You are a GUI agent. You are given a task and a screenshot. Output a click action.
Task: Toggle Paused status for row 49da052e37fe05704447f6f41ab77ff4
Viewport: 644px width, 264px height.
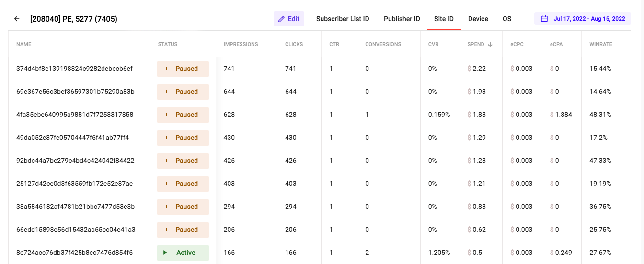coord(183,138)
